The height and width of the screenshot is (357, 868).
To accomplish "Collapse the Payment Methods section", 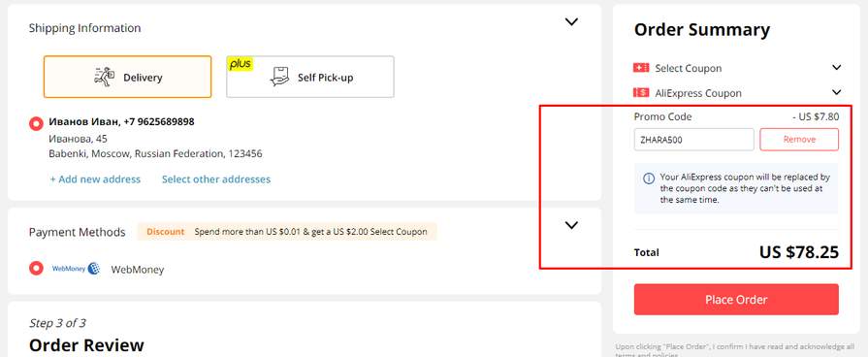I will [x=571, y=225].
